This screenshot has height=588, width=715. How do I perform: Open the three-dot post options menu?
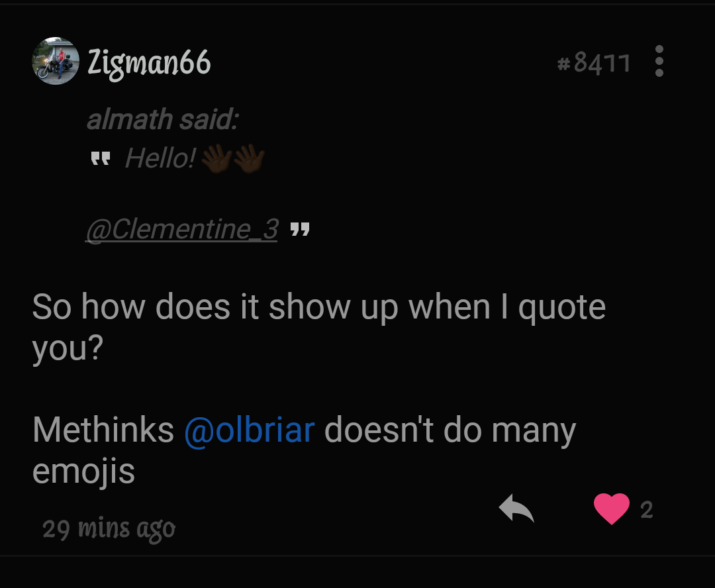click(x=659, y=62)
